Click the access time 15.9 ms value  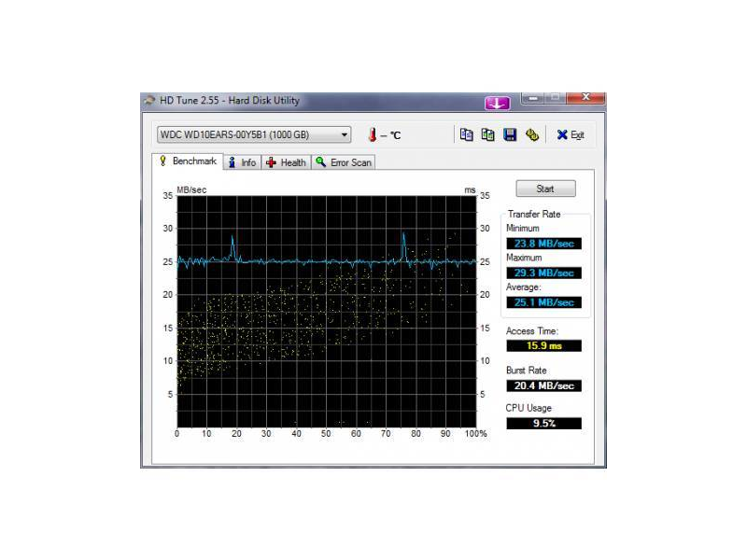pyautogui.click(x=543, y=345)
